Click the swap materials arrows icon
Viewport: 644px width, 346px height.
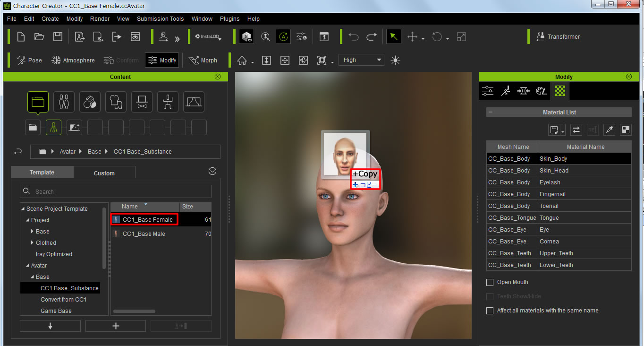coord(576,130)
